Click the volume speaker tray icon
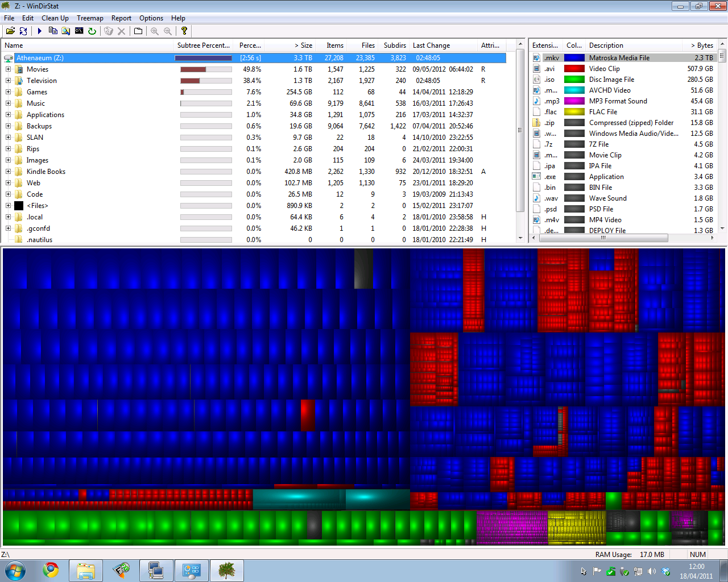 coord(652,571)
